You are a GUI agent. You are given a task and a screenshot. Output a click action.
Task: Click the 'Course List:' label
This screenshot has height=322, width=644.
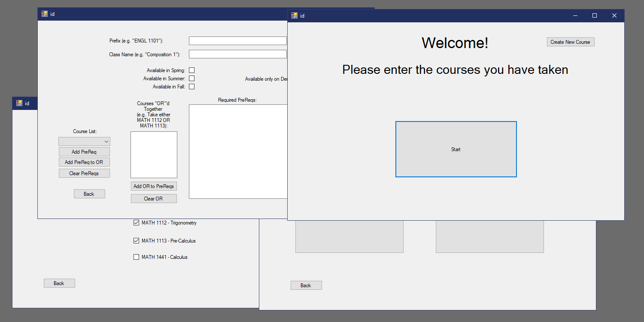tap(85, 131)
